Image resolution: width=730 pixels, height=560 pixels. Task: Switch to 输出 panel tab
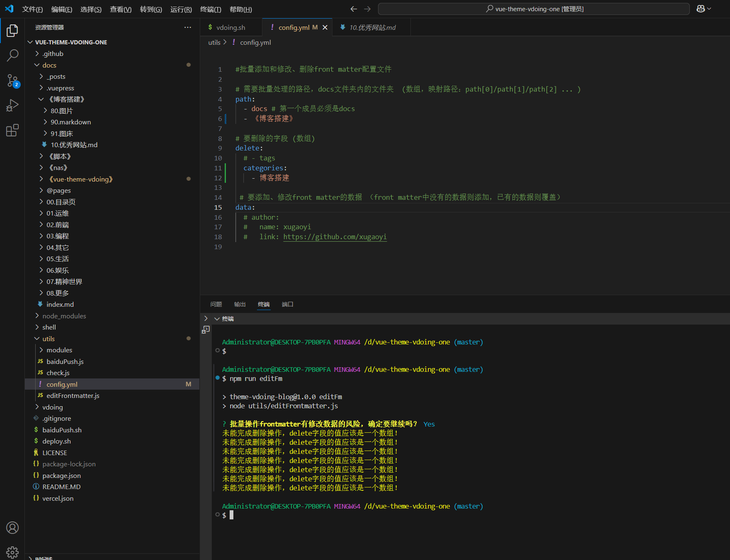pyautogui.click(x=240, y=304)
